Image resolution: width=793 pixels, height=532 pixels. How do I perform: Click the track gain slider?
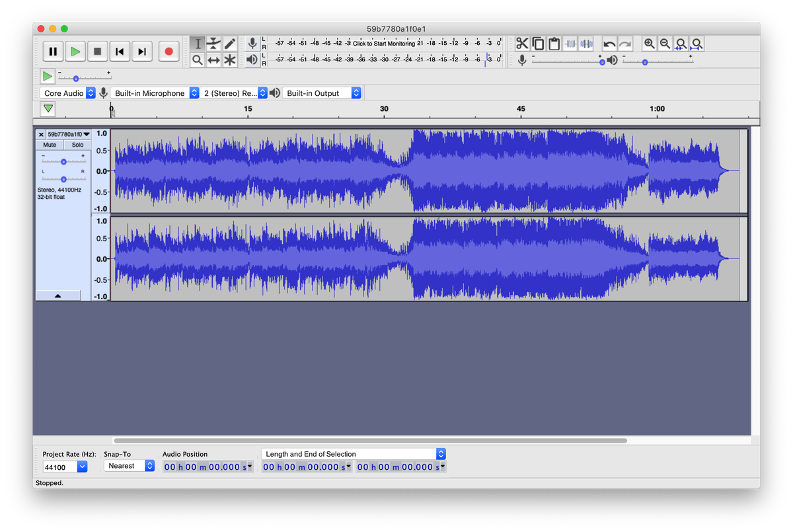(63, 161)
